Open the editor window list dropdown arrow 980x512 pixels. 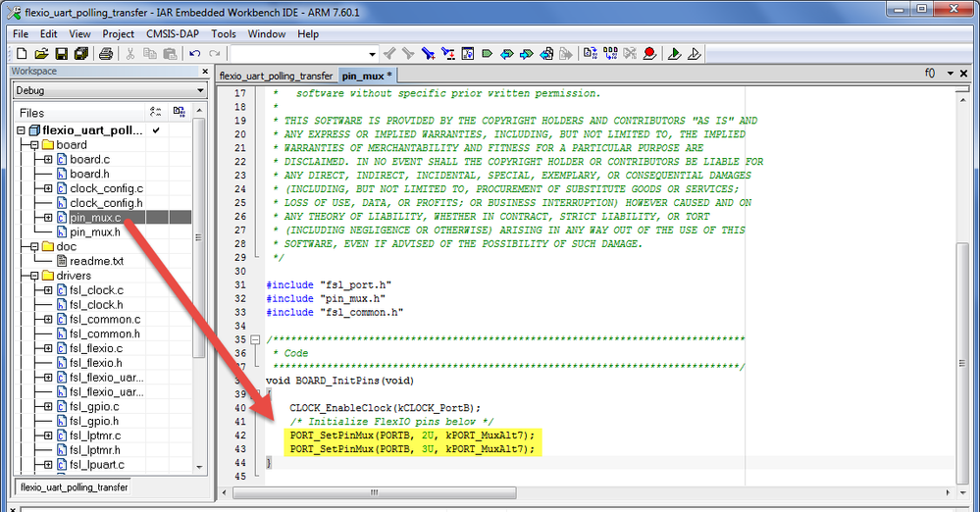pyautogui.click(x=950, y=74)
